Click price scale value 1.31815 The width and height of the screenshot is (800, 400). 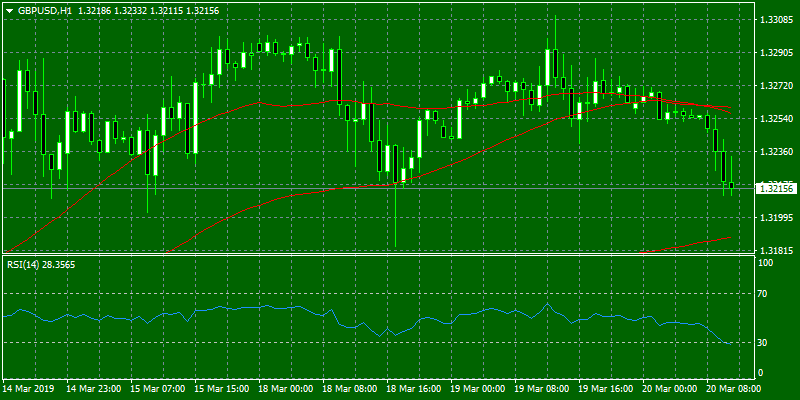777,251
